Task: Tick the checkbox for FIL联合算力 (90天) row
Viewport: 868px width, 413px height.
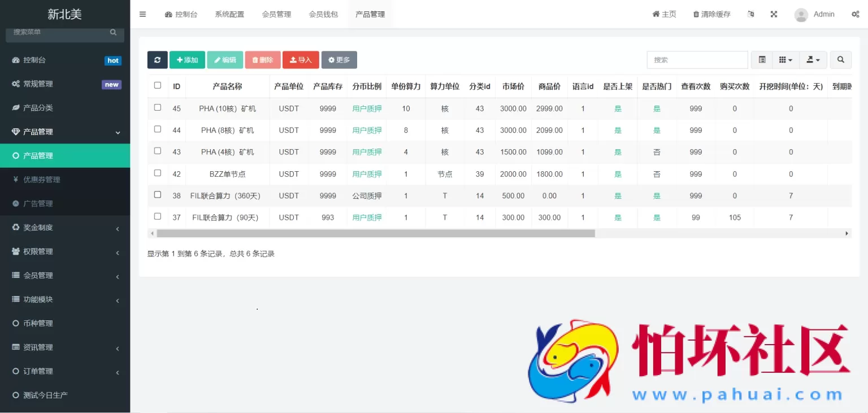Action: point(158,216)
